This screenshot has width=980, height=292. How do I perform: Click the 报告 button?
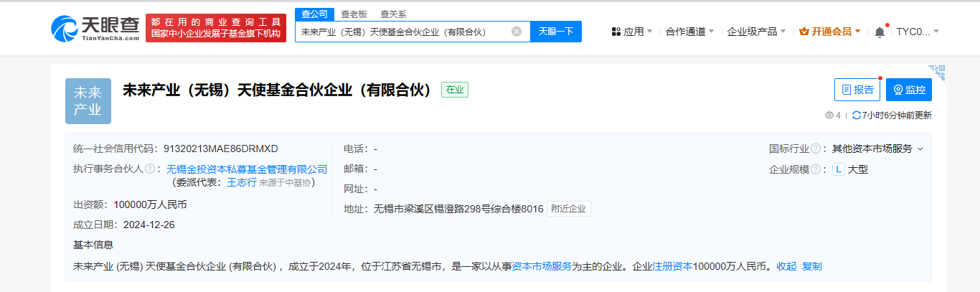pyautogui.click(x=857, y=90)
